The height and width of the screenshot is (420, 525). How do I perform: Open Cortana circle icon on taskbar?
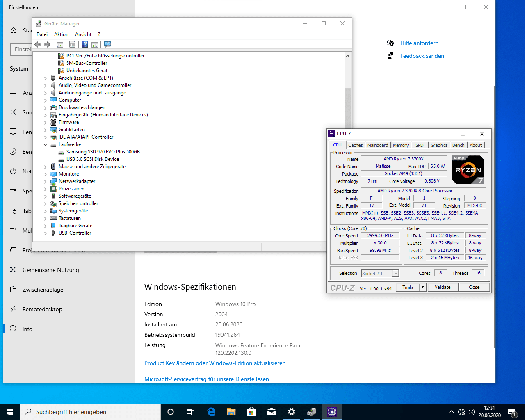pos(171,412)
